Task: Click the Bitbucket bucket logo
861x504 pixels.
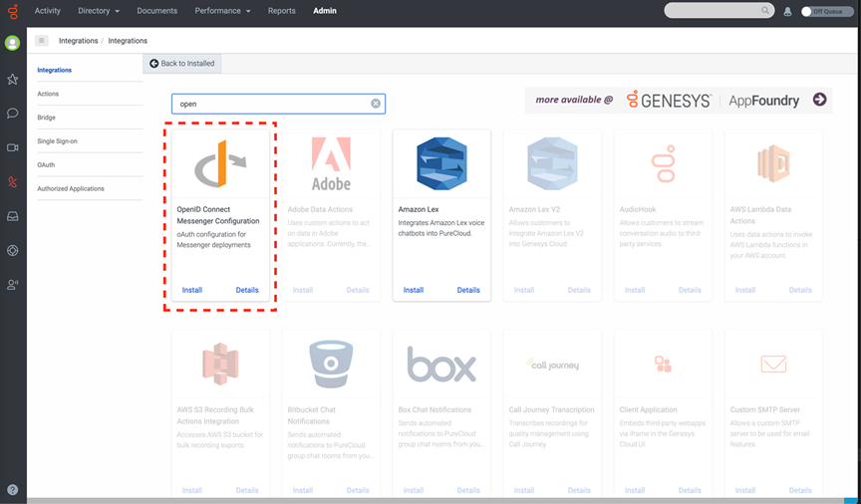Action: pyautogui.click(x=331, y=364)
